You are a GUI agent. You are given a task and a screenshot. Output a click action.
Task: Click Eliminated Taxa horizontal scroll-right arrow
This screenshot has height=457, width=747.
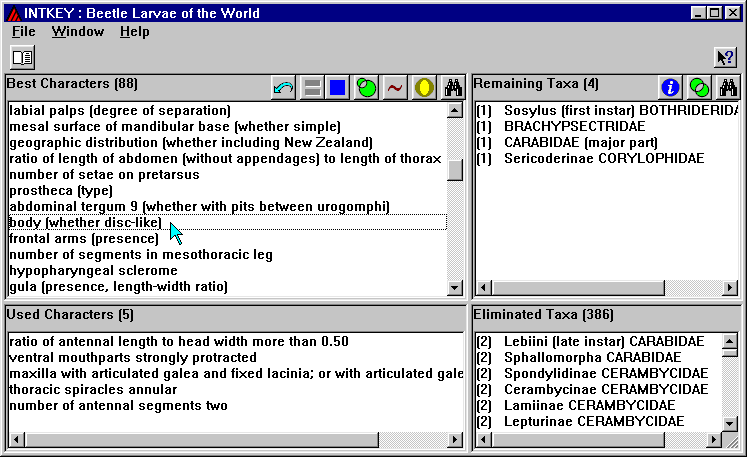pos(713,439)
